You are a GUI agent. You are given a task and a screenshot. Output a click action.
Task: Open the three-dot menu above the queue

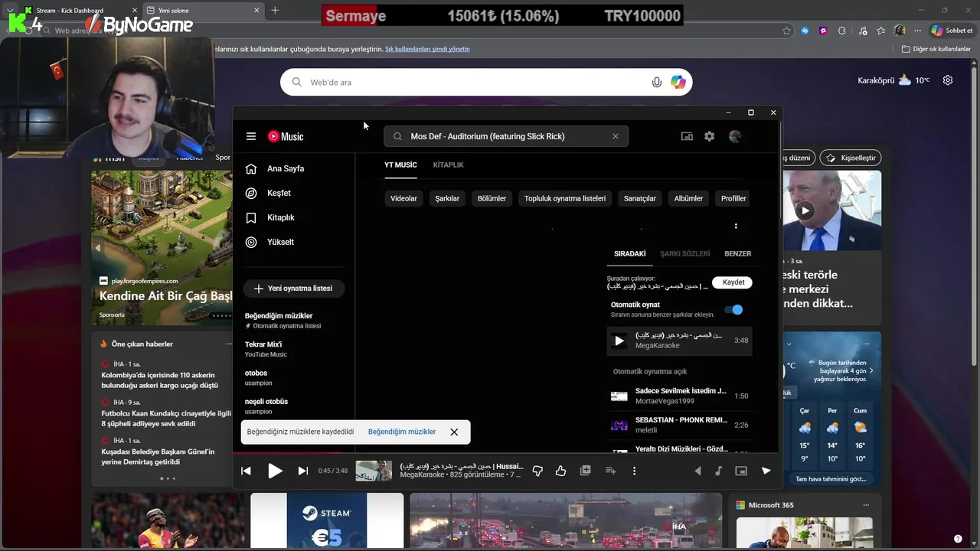(x=736, y=226)
